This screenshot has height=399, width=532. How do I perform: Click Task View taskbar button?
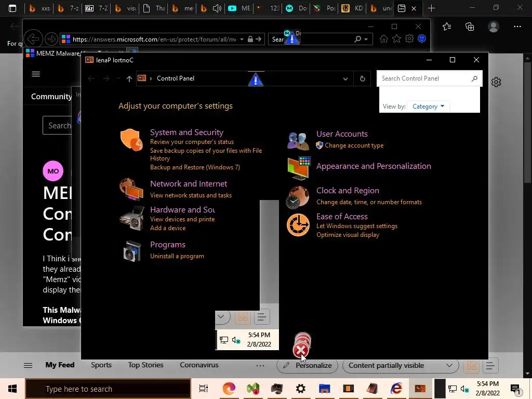[x=204, y=389]
